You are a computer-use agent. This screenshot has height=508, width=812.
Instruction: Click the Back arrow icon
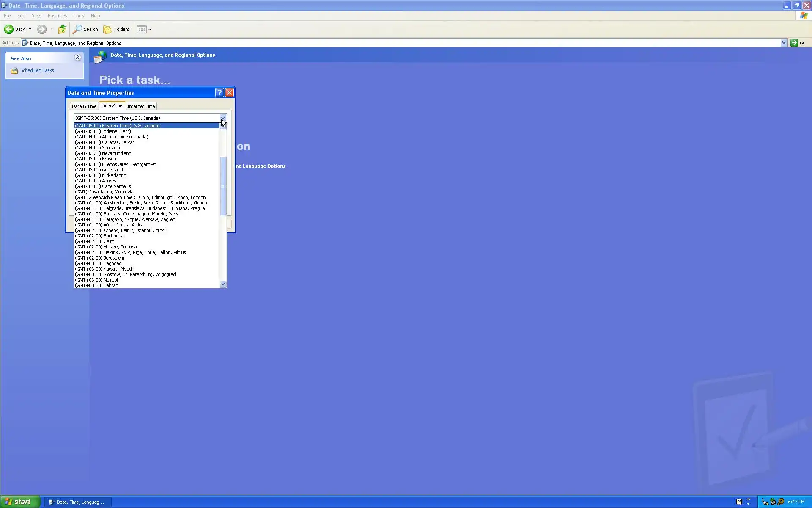click(x=9, y=29)
